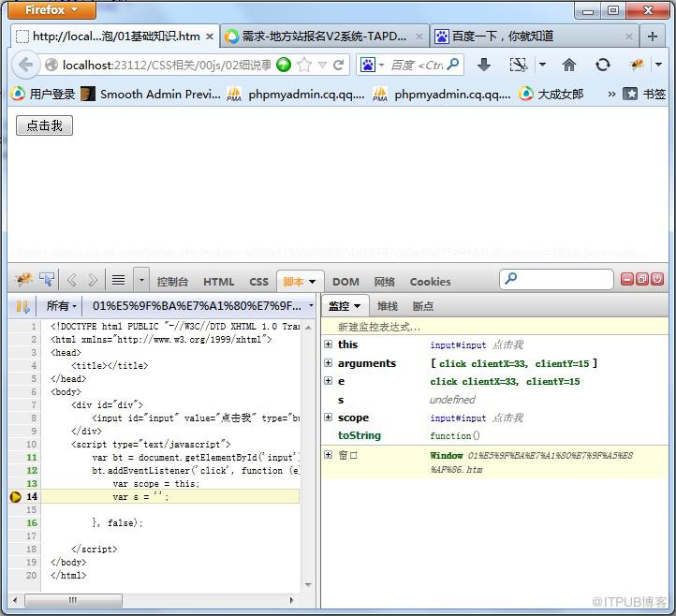
Task: Switch to the Cookies panel
Action: point(431,282)
